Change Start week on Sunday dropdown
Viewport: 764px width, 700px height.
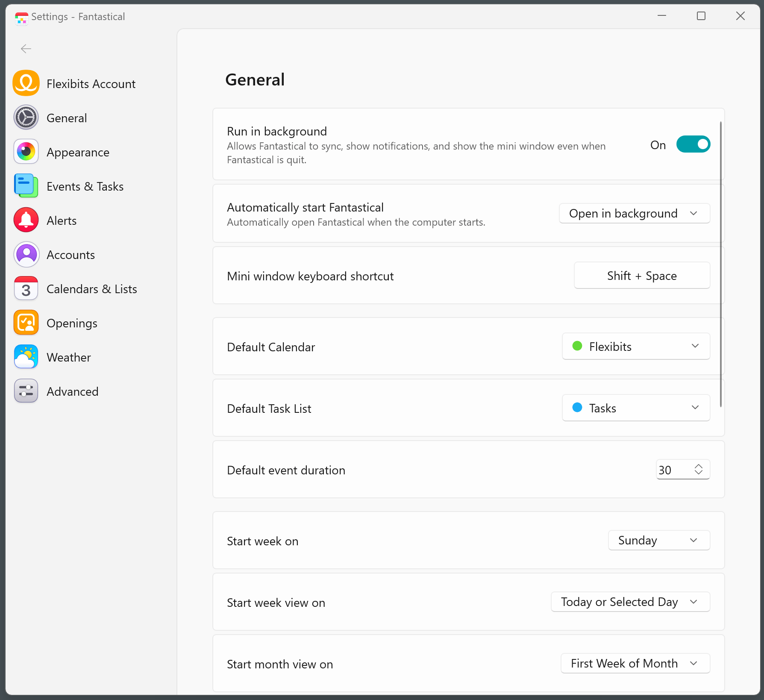coord(658,541)
